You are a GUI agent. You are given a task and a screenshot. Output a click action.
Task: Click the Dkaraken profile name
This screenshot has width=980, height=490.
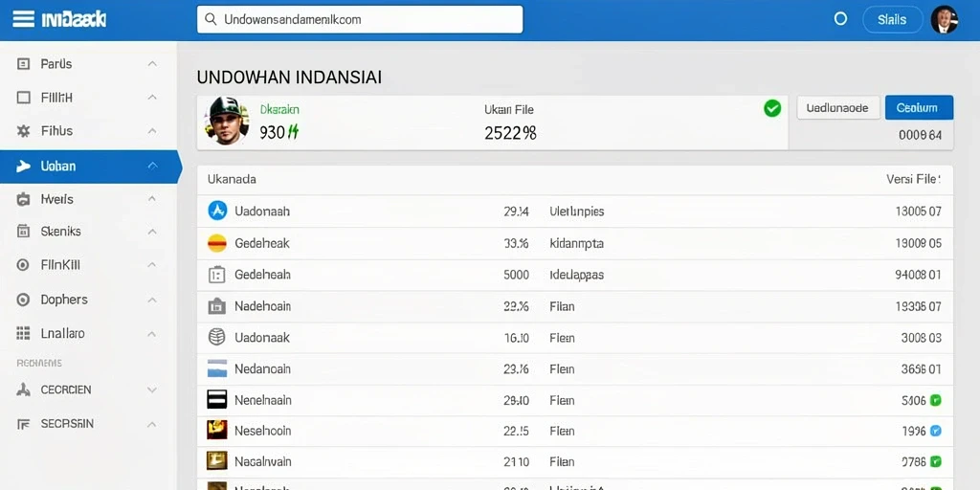tap(279, 109)
